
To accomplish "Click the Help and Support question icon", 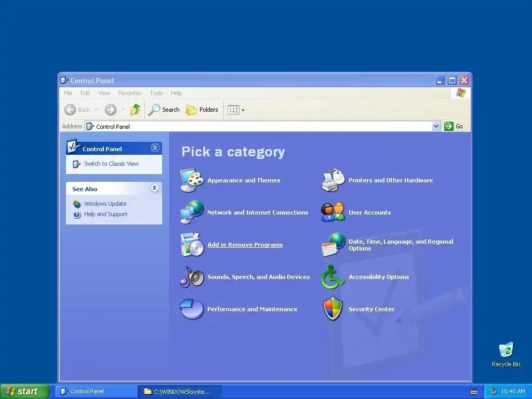I will click(77, 215).
